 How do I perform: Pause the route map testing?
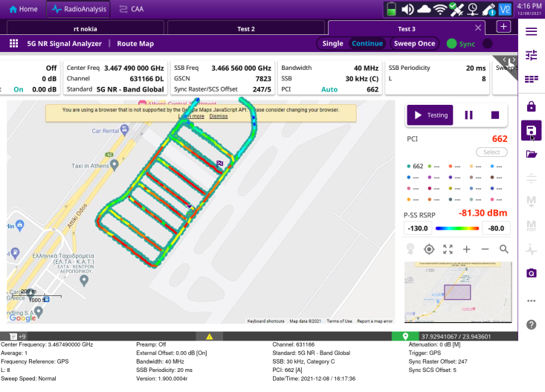pos(468,115)
